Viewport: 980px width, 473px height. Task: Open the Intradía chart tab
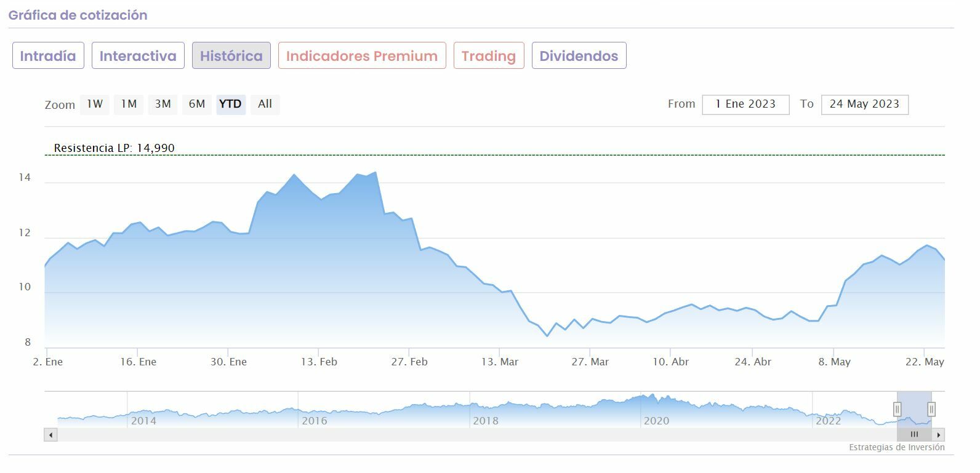48,56
